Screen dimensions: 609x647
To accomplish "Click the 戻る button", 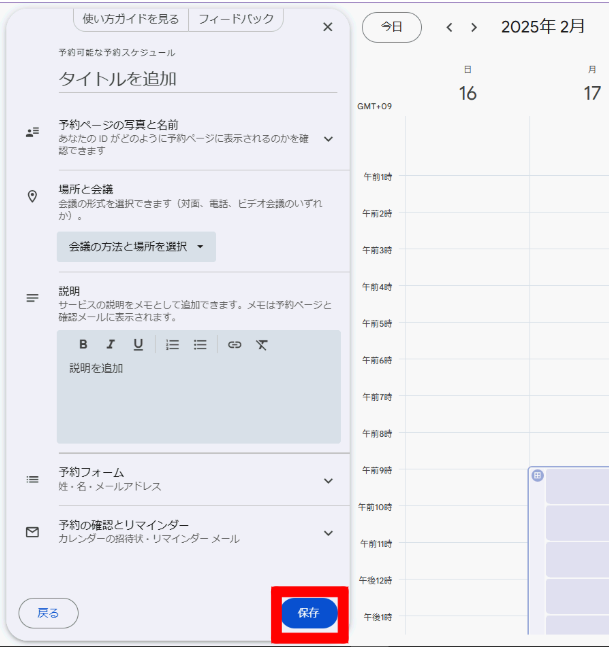I will pyautogui.click(x=48, y=613).
